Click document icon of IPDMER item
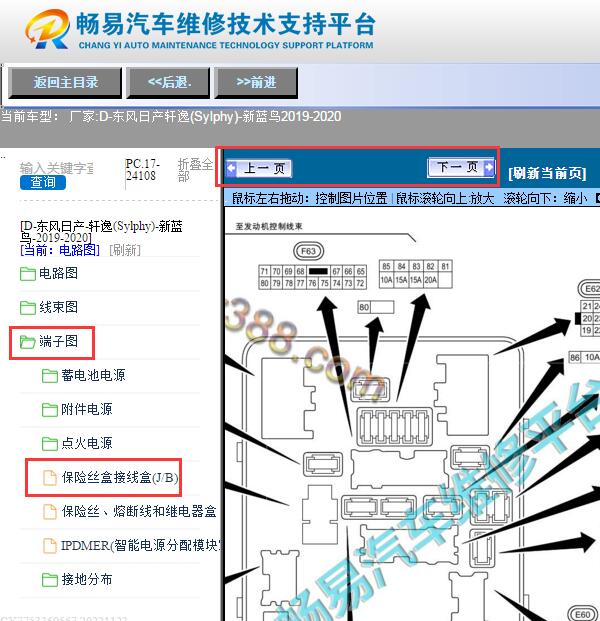 coord(50,546)
